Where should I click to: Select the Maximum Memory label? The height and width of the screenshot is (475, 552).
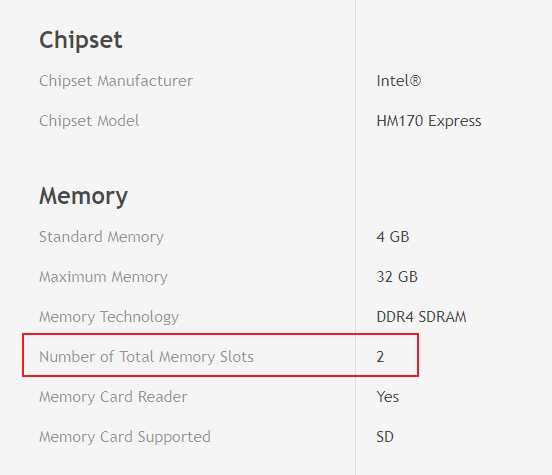pos(103,277)
